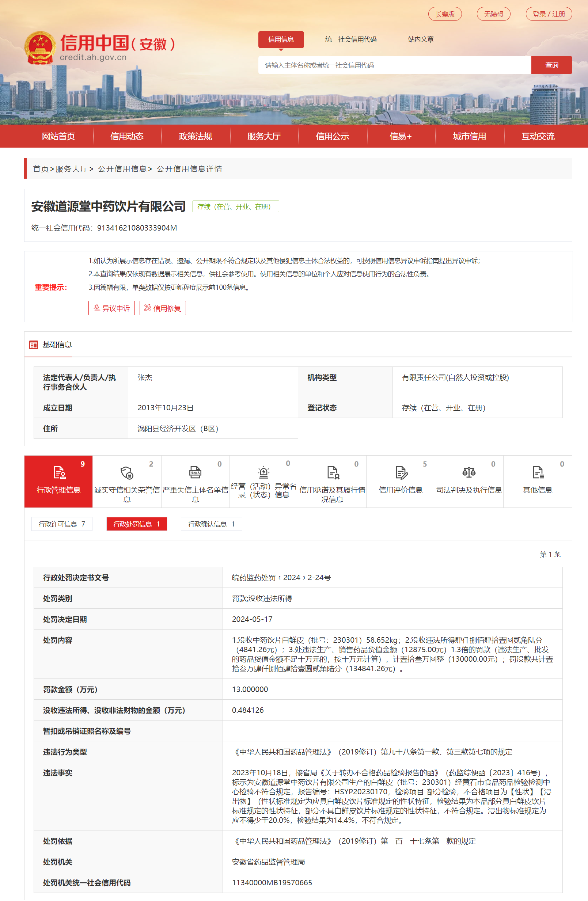Click company name 安徽道源堂中药饮片有限公司
This screenshot has width=588, height=901.
[x=109, y=206]
